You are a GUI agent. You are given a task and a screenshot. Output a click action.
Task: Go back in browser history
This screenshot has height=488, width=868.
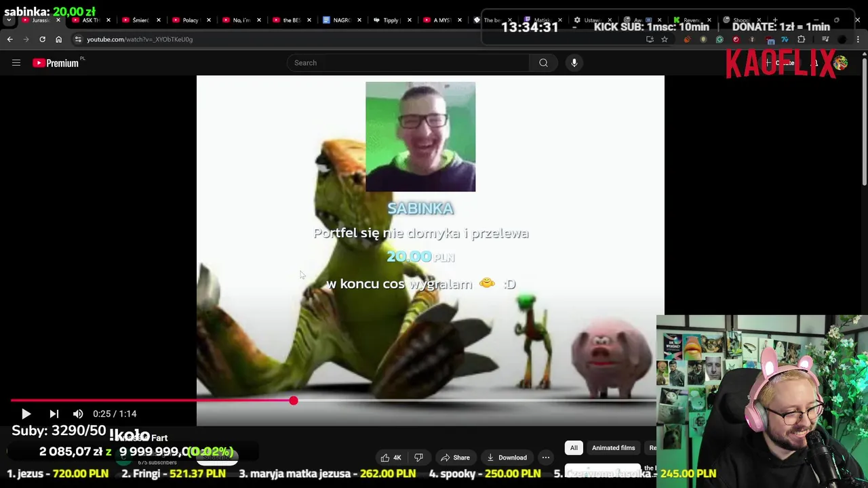point(9,39)
